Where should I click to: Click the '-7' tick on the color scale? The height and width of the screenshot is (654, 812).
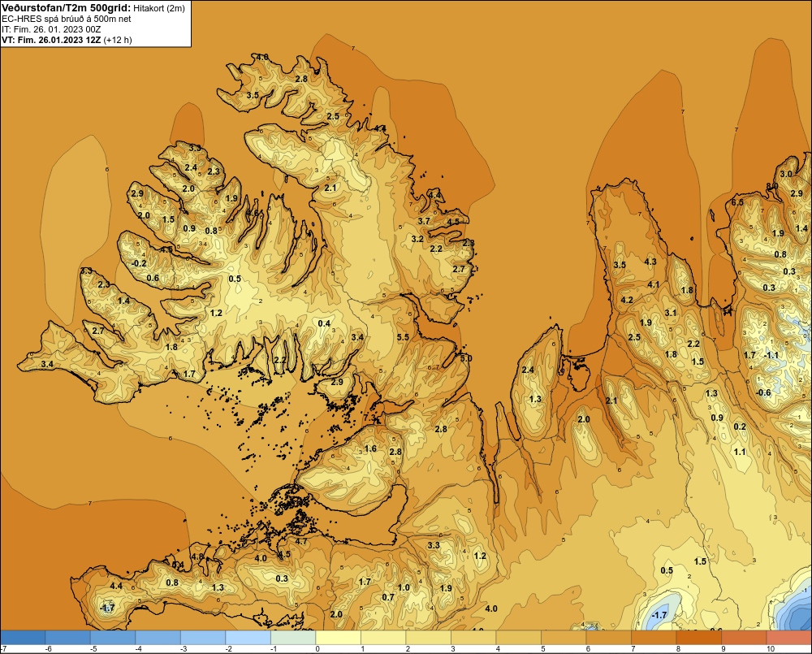pyautogui.click(x=3, y=649)
